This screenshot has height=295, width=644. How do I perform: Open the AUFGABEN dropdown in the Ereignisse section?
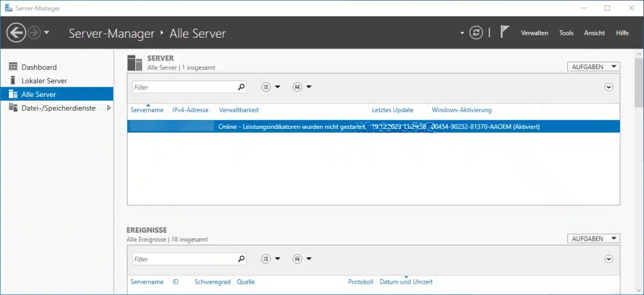click(594, 238)
